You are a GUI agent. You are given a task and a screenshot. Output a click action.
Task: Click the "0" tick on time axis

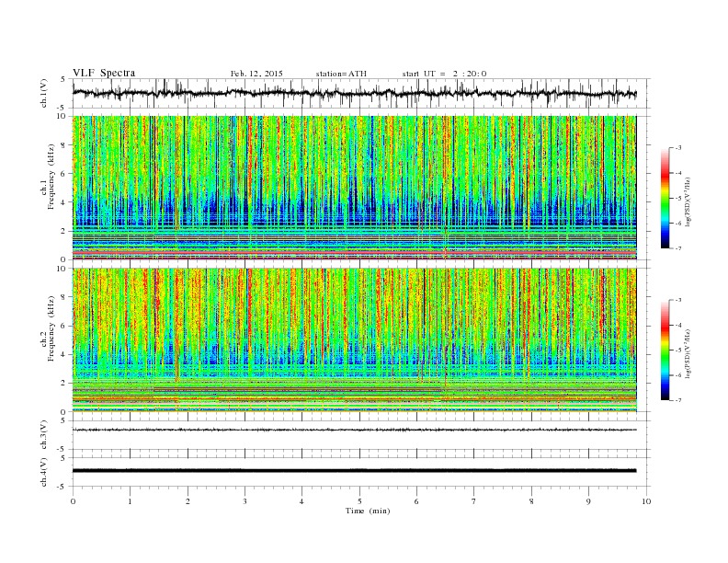(73, 501)
